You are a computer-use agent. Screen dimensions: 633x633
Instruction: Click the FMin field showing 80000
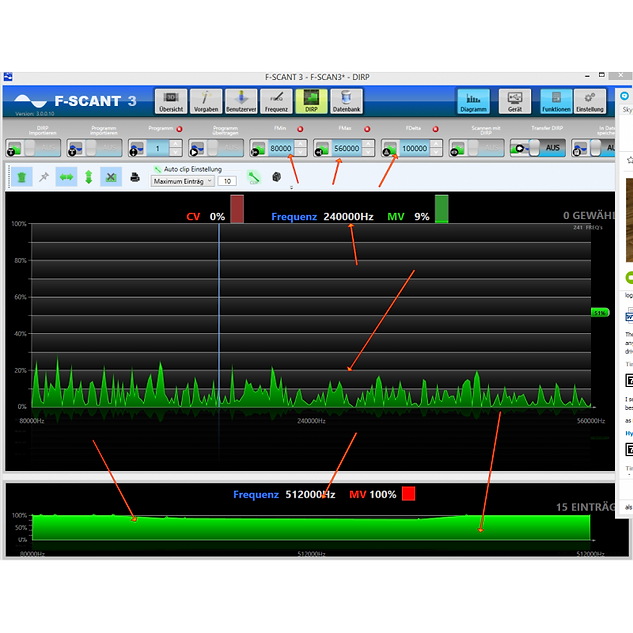point(281,148)
